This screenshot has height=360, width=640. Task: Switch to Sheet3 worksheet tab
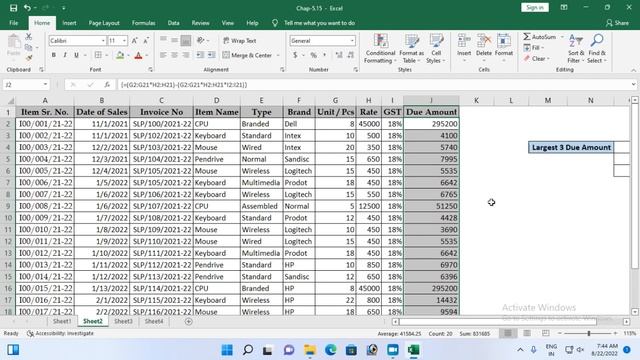(123, 321)
